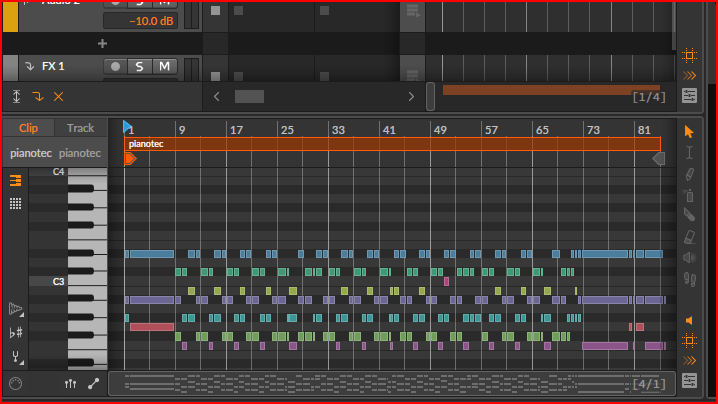Mute the FX 1 track

(162, 67)
